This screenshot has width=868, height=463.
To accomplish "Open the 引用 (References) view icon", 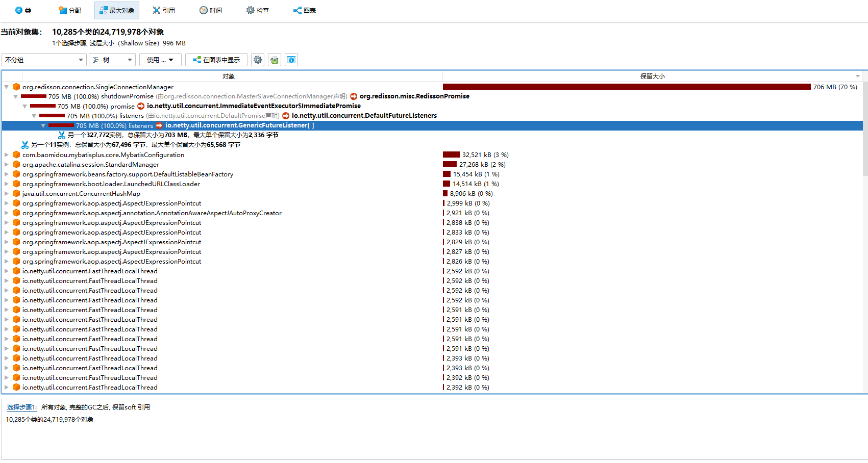I will click(163, 10).
